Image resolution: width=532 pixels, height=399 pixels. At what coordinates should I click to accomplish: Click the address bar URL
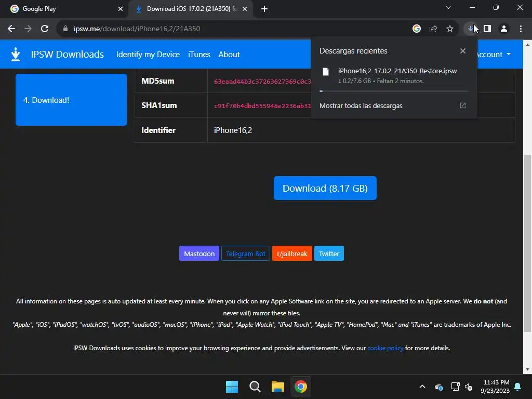137,29
